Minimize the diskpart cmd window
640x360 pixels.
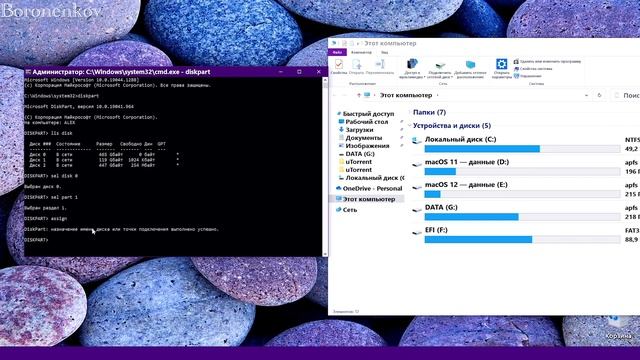[x=281, y=72]
